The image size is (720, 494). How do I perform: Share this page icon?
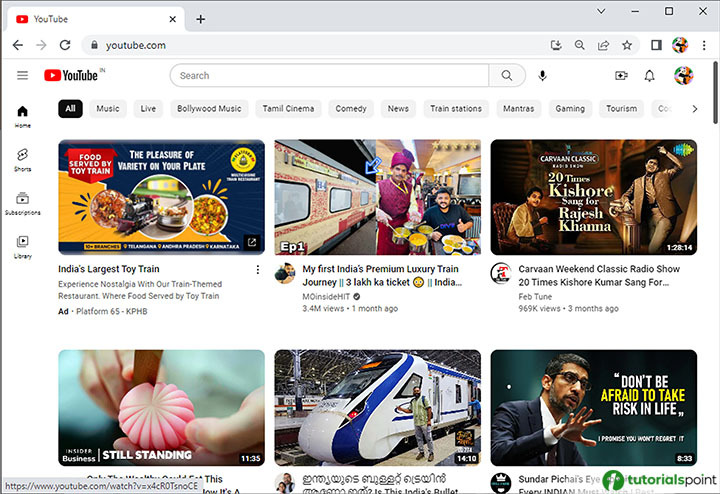(603, 45)
